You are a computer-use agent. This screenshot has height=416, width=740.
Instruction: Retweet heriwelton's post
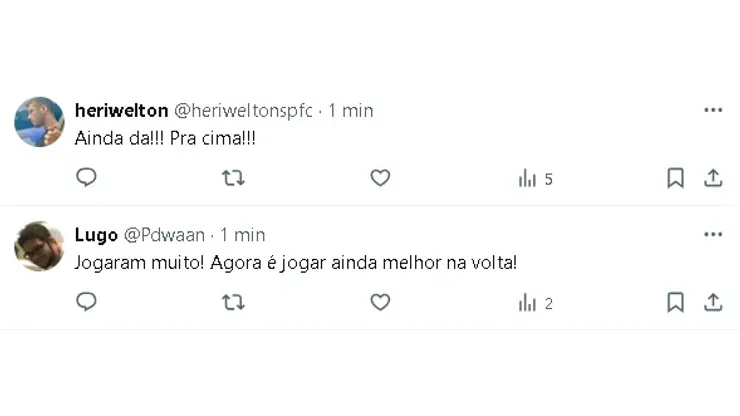[x=233, y=178]
